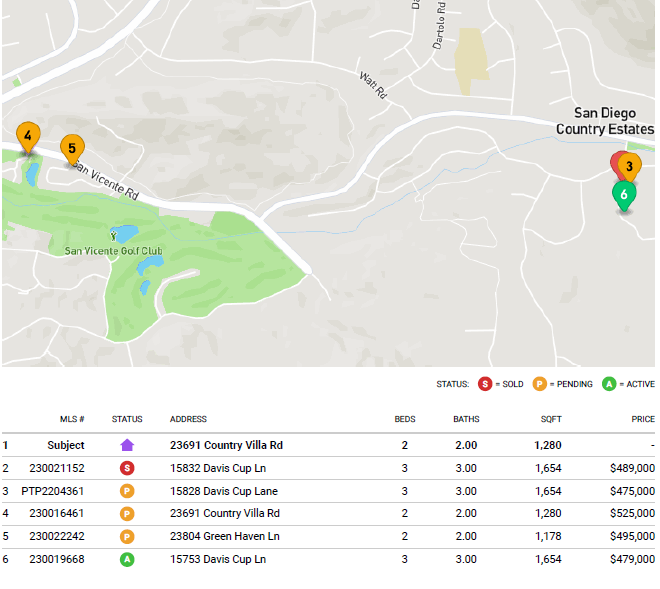Click the Dartolo Rd street label
The height and width of the screenshot is (589, 660).
coord(439,26)
